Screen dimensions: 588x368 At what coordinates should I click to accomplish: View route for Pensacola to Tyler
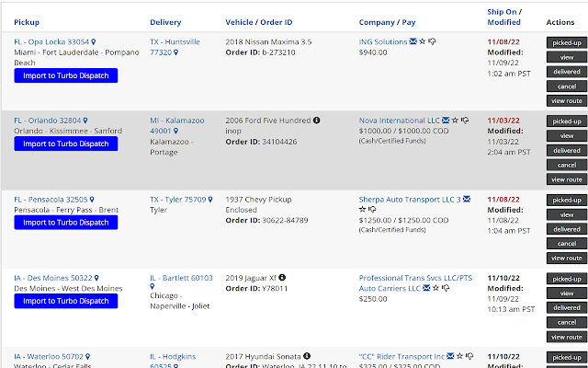[567, 258]
